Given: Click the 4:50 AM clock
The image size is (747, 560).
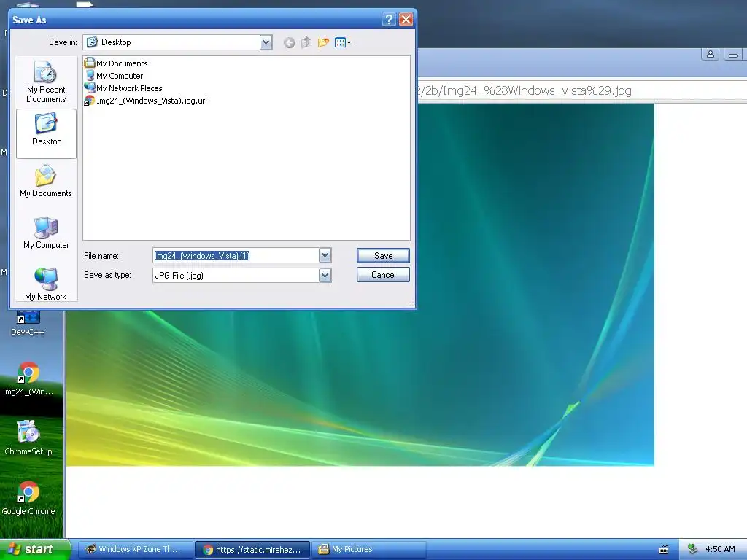Looking at the screenshot, I should coord(720,549).
